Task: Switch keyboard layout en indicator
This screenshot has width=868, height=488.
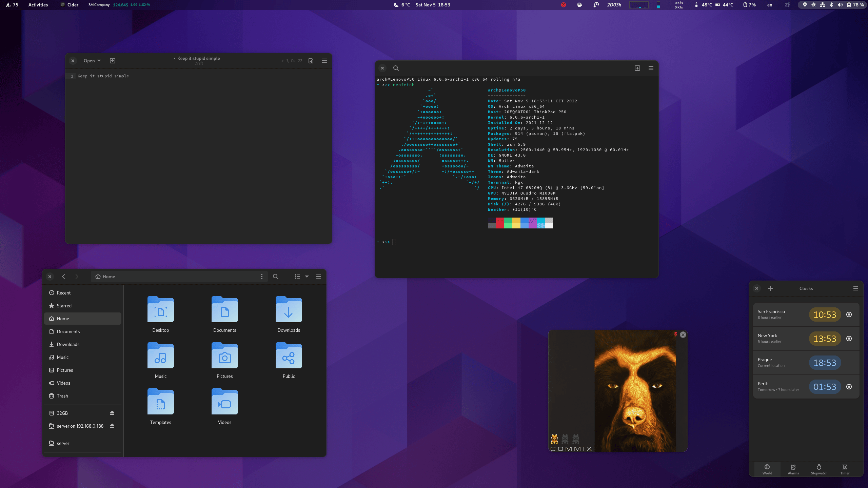Action: tap(770, 5)
